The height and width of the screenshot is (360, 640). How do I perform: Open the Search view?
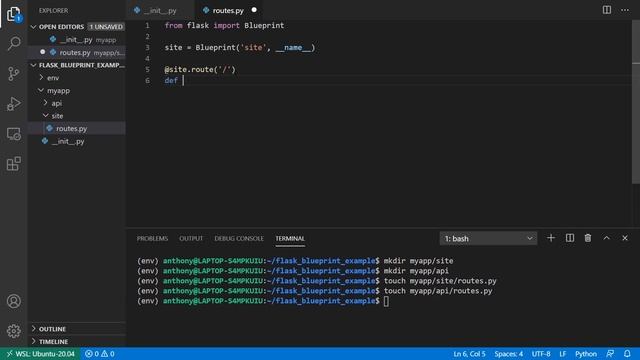click(x=13, y=43)
